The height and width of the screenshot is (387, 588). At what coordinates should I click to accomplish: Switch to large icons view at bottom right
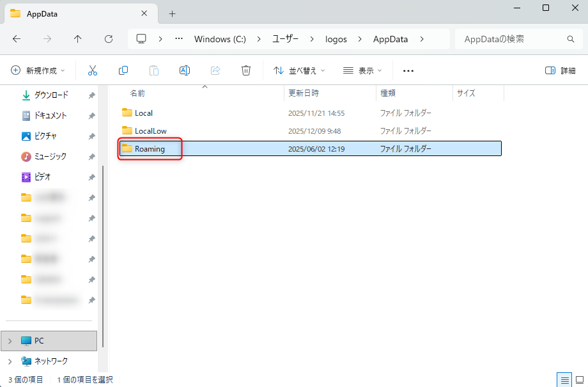pyautogui.click(x=578, y=379)
